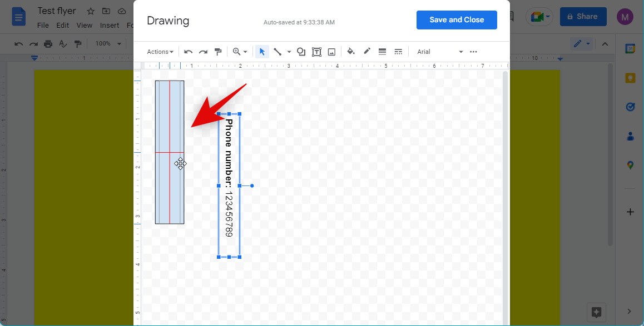
Task: Open the Shape tool
Action: click(x=301, y=52)
